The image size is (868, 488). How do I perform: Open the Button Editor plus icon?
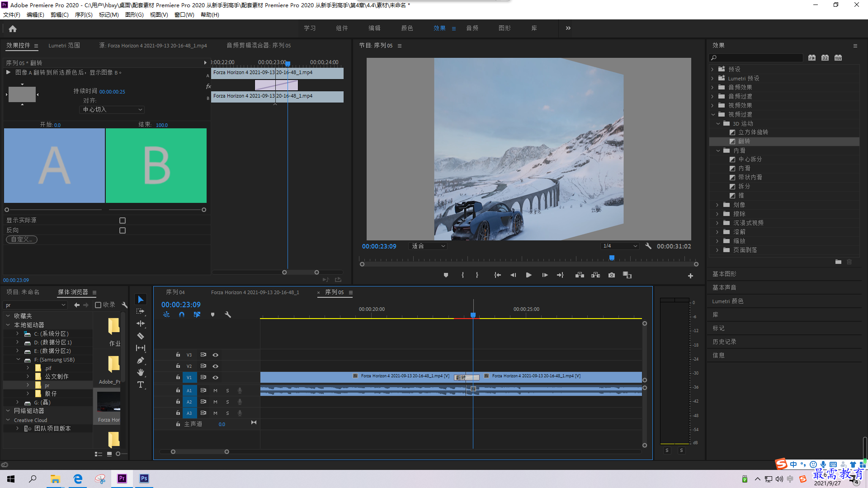coord(690,276)
